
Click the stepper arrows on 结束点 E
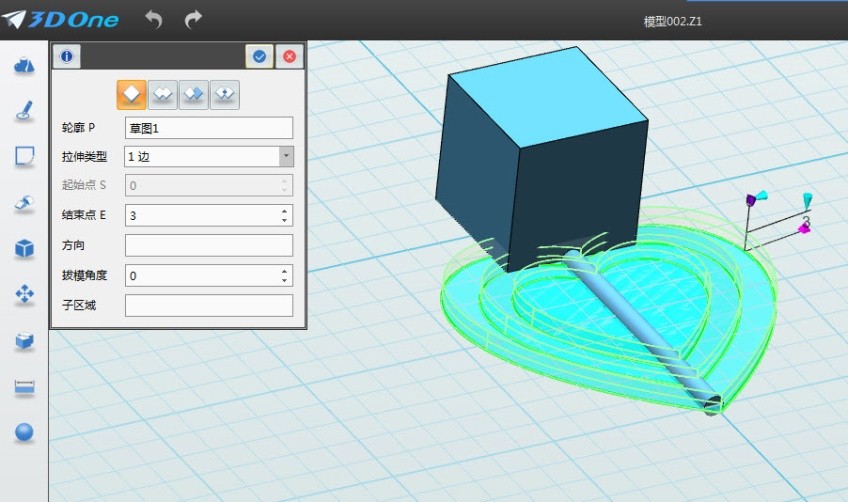[x=286, y=215]
